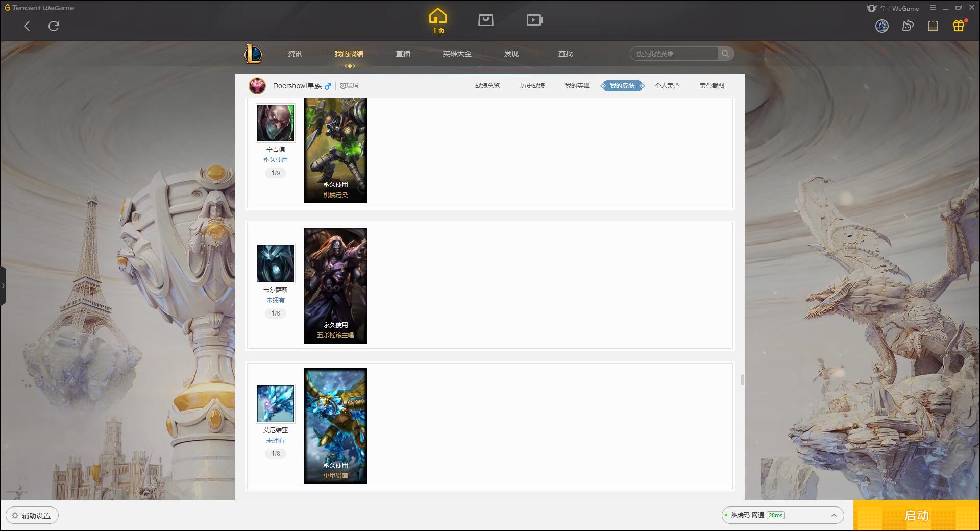Switch to the 查找 tab
The width and height of the screenshot is (980, 531).
pos(566,54)
